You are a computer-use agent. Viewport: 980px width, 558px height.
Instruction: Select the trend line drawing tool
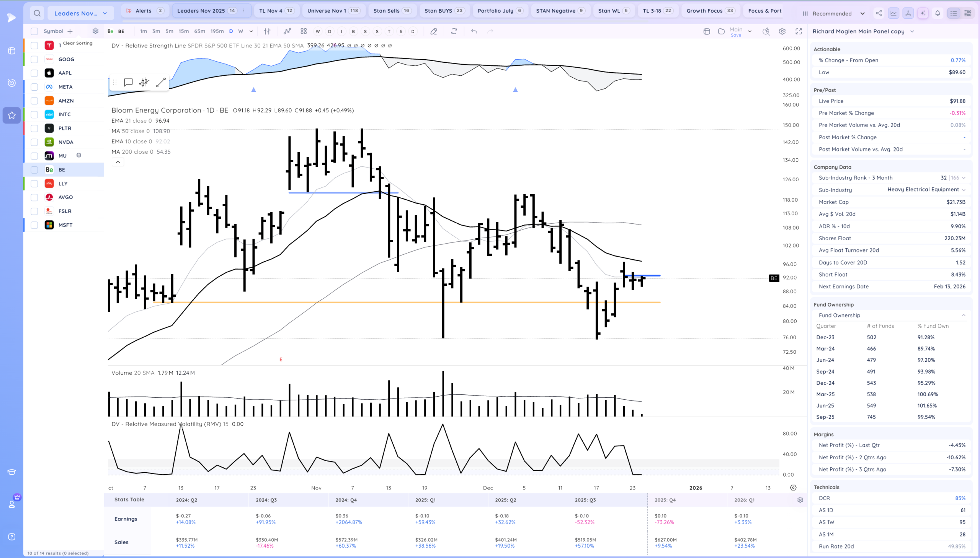(x=161, y=82)
